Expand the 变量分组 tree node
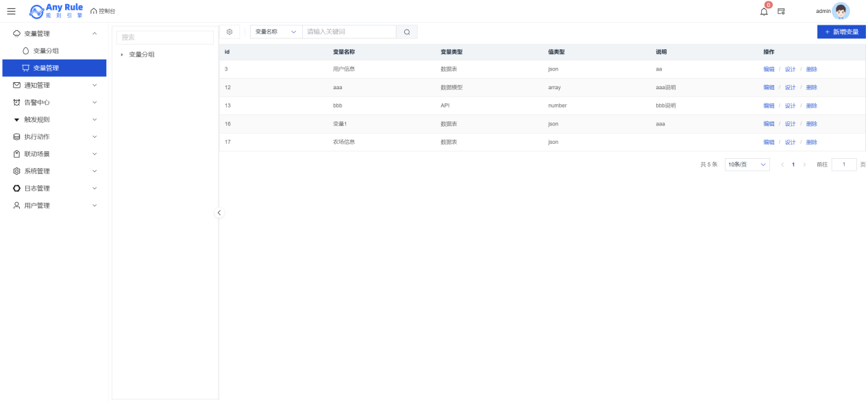Image resolution: width=868 pixels, height=407 pixels. click(122, 55)
